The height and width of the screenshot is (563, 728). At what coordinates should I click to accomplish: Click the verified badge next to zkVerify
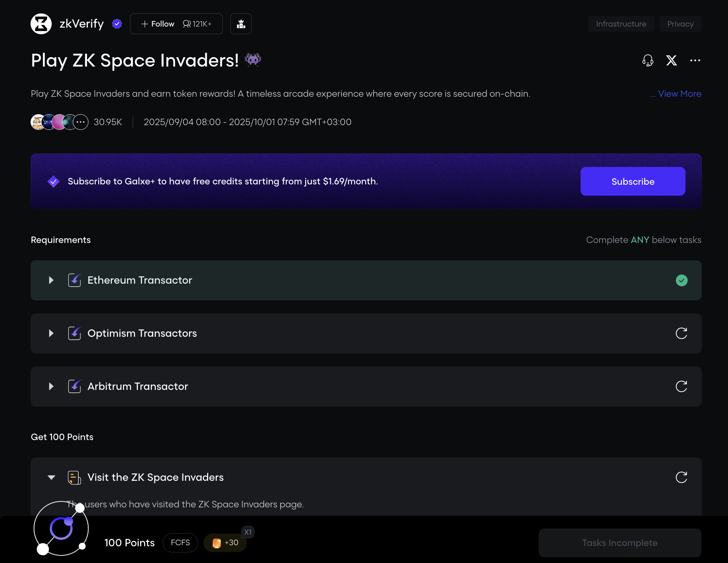click(x=117, y=24)
